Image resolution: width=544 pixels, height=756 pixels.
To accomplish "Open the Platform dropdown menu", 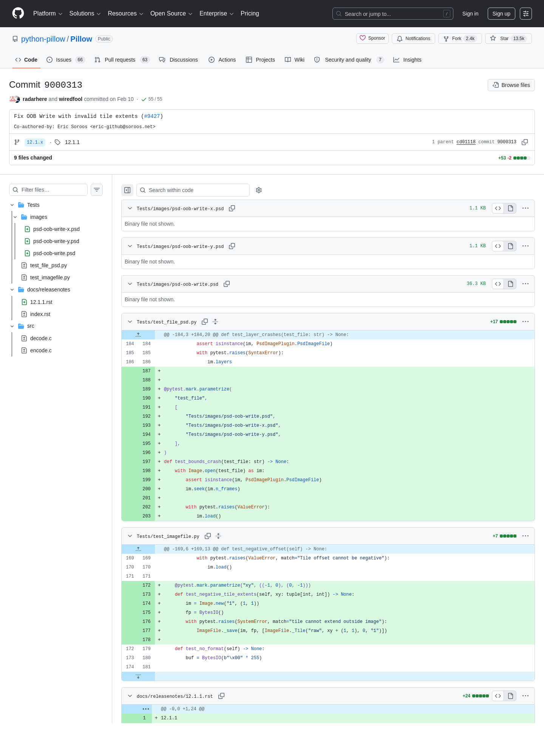I will pyautogui.click(x=48, y=14).
